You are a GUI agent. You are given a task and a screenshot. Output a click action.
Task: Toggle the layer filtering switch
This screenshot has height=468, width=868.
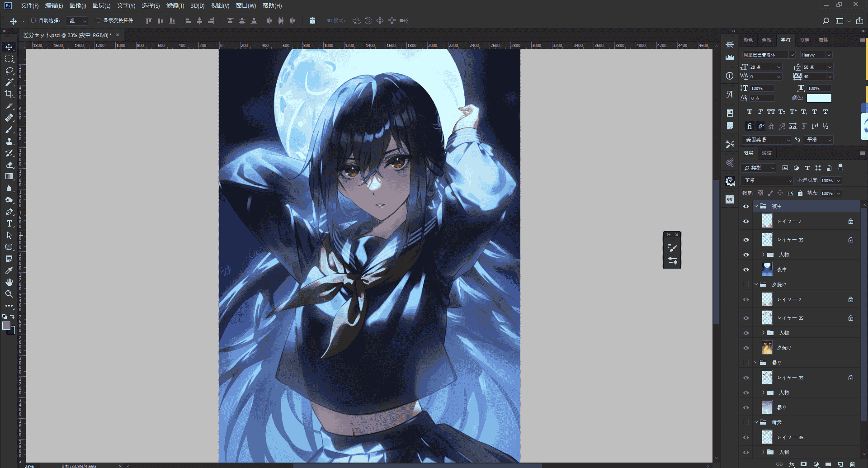[840, 167]
